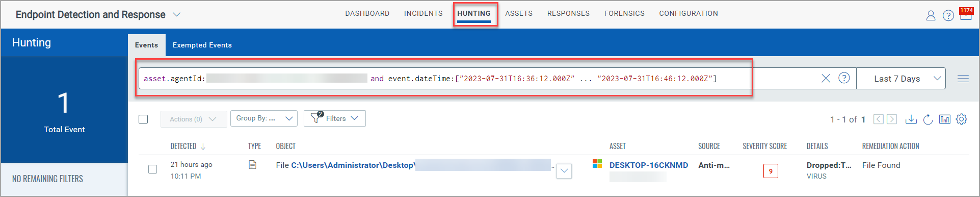
Task: Switch to the Exempted Events tab
Action: point(202,45)
